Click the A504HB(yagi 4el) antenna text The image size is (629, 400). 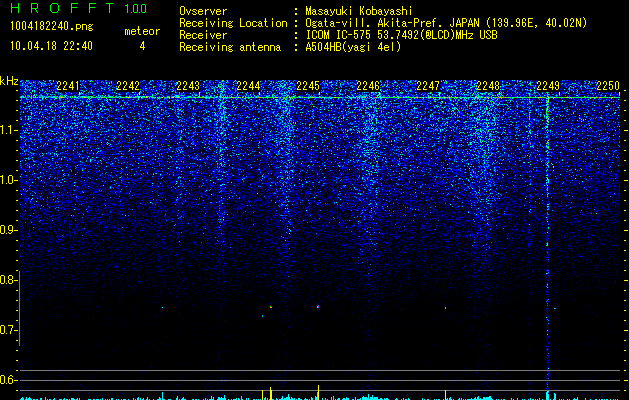353,47
